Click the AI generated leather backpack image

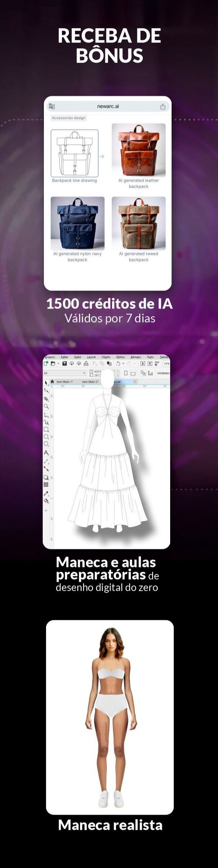tap(138, 150)
